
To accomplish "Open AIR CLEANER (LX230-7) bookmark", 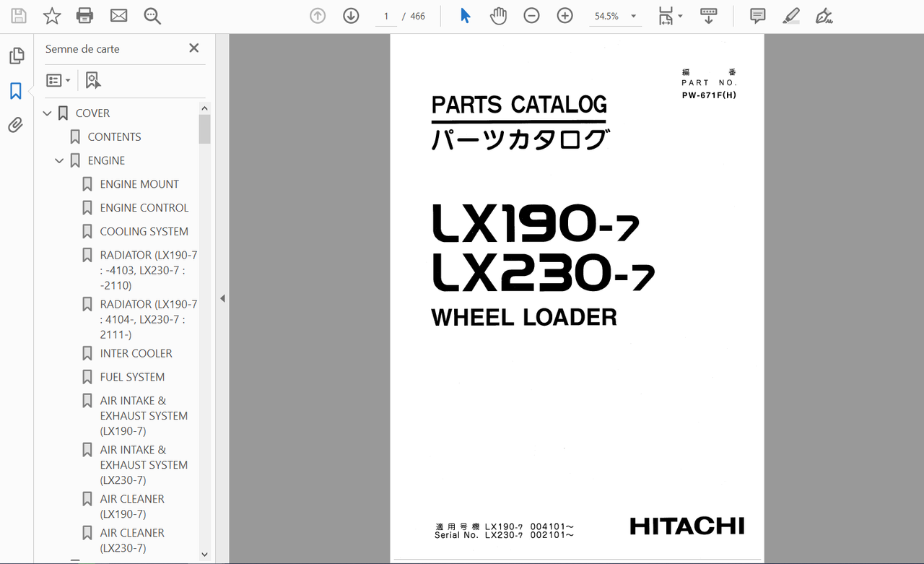I will coord(132,540).
